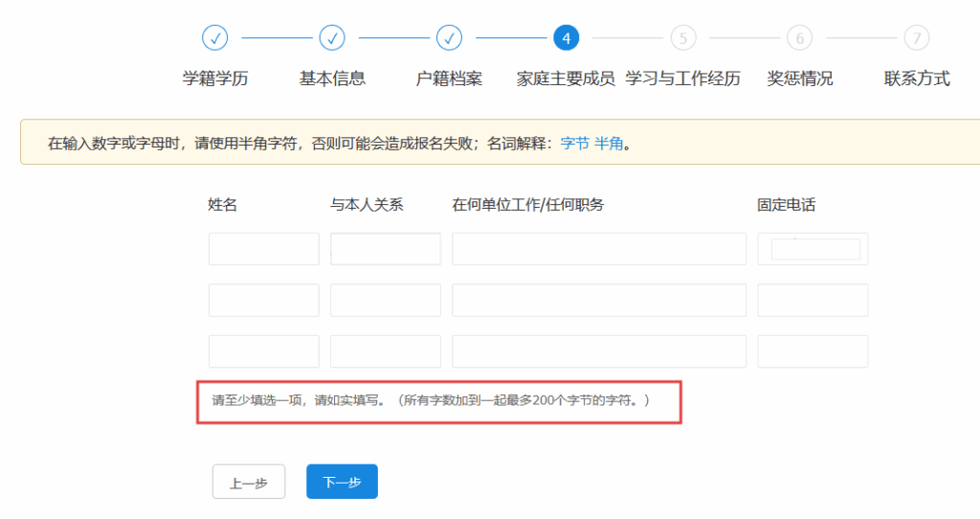Click step 3 checkmark circle for 户籍档案
980x519 pixels.
click(x=449, y=38)
